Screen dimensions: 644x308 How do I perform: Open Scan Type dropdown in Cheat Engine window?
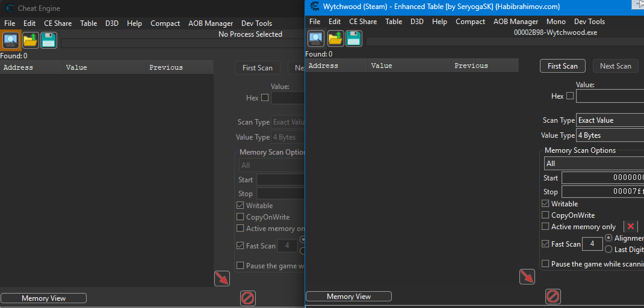point(288,122)
